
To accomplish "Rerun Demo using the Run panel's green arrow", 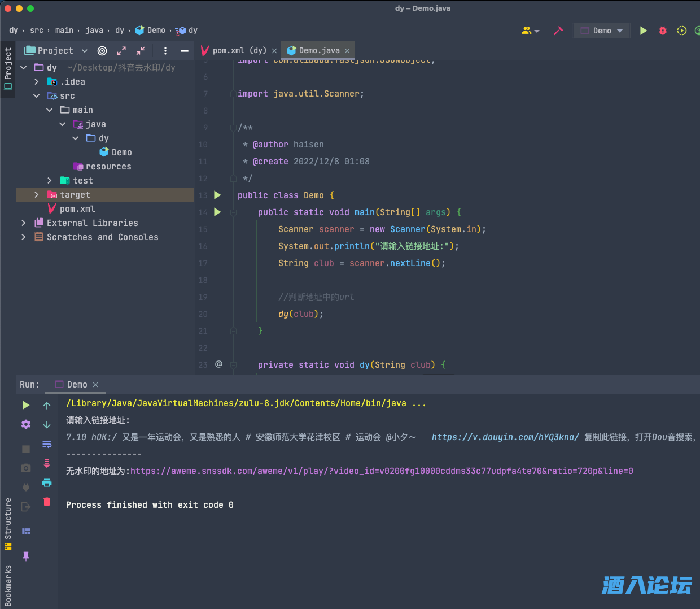I will (x=26, y=405).
